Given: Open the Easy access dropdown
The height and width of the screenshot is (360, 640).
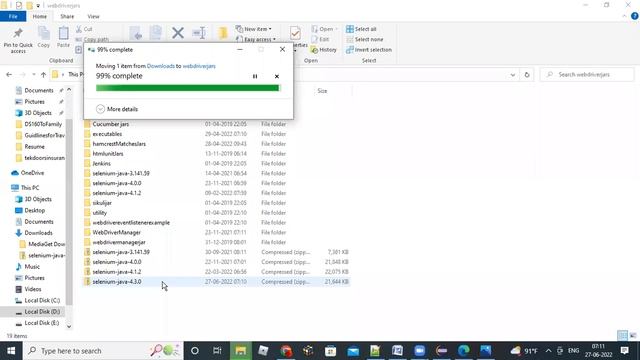Looking at the screenshot, I should [256, 39].
